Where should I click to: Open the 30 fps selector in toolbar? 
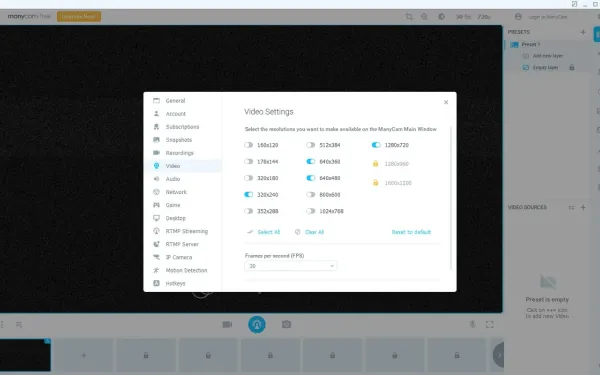(x=463, y=17)
